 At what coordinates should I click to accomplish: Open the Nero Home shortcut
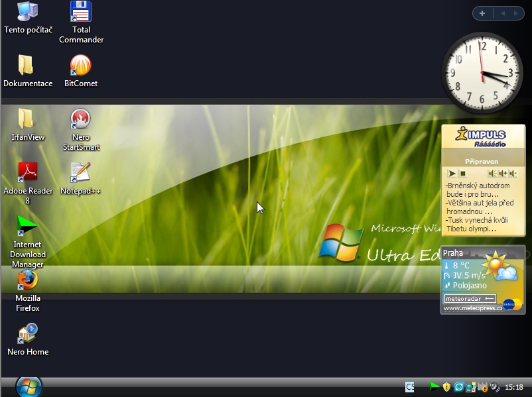tap(28, 339)
